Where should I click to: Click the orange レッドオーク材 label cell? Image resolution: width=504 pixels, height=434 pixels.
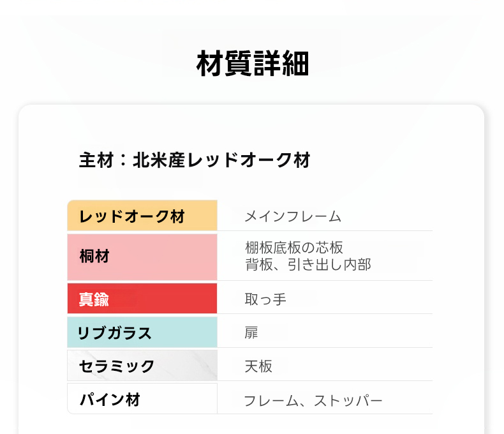pyautogui.click(x=142, y=216)
